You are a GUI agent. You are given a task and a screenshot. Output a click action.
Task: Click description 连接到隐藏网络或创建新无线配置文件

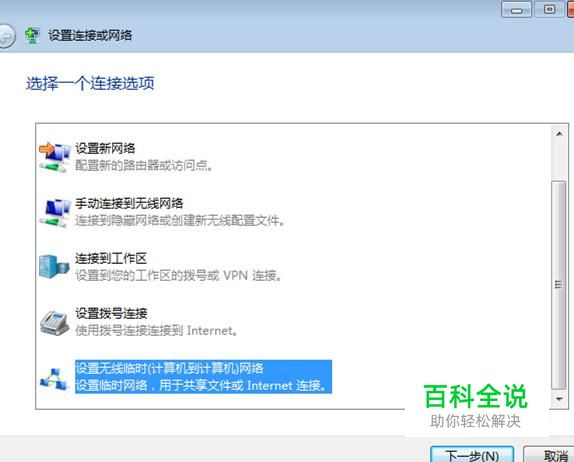point(180,221)
